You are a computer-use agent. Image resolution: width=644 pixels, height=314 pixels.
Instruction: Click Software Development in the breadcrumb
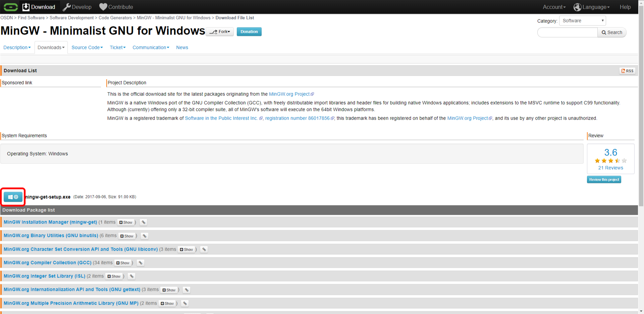tap(72, 18)
